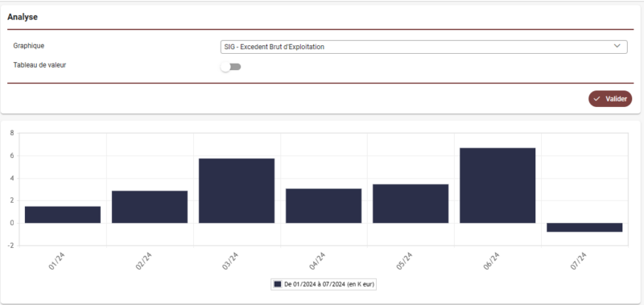Click the dark legend color swatch

[x=278, y=284]
